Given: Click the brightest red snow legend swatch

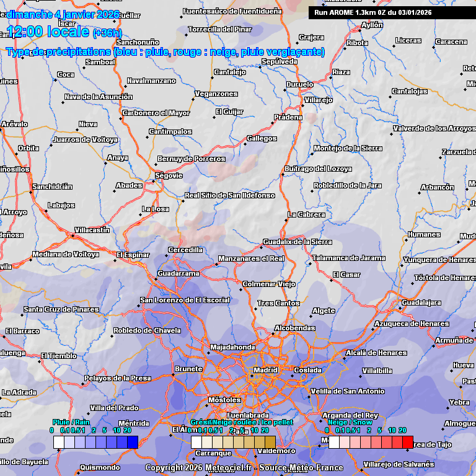Looking at the screenshot, I should [407, 442].
